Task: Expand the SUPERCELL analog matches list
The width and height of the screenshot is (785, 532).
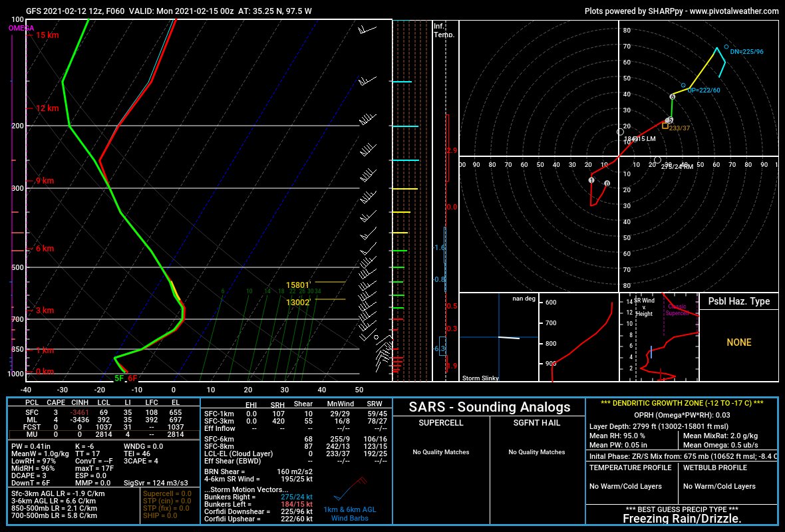Action: tap(440, 423)
